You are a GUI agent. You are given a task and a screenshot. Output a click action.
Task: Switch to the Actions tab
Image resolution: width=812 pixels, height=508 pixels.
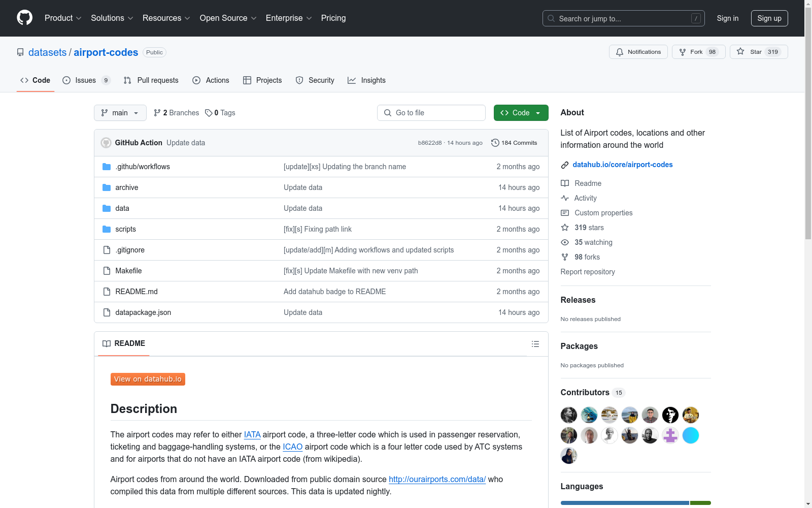click(211, 80)
